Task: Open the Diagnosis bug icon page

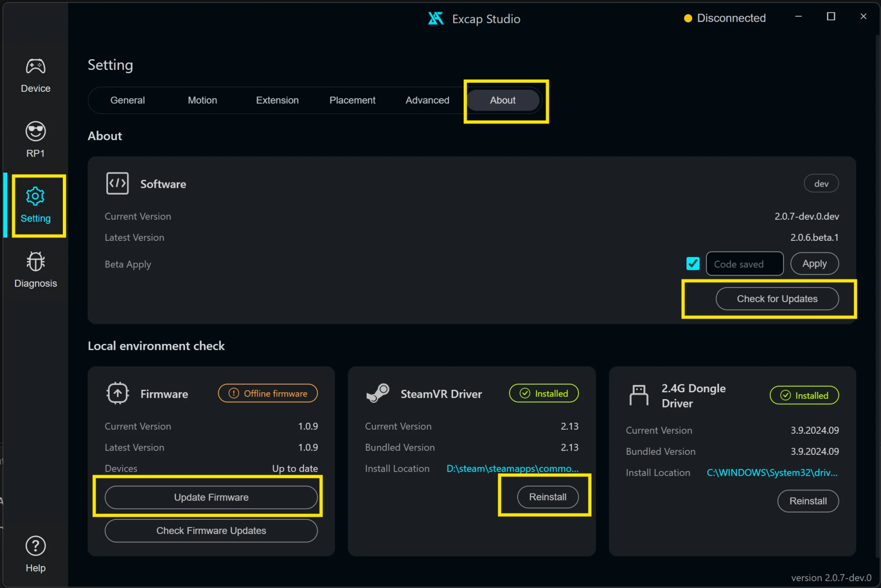Action: [x=36, y=270]
